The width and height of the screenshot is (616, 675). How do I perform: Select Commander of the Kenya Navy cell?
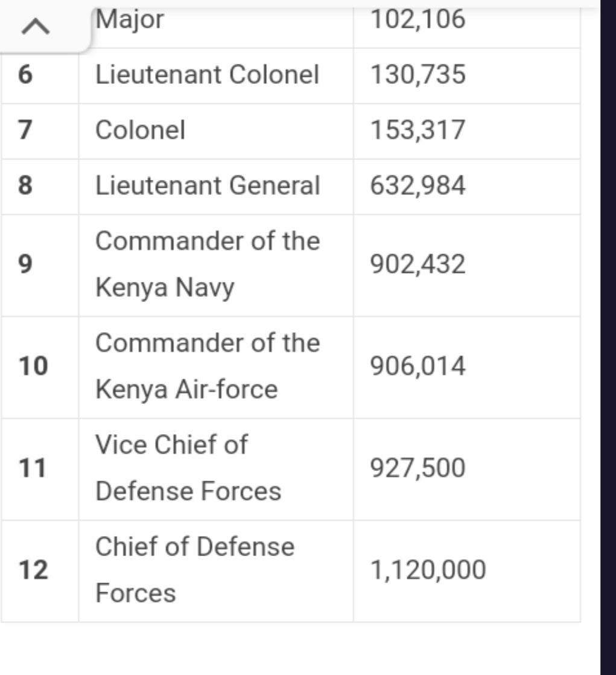click(x=216, y=265)
